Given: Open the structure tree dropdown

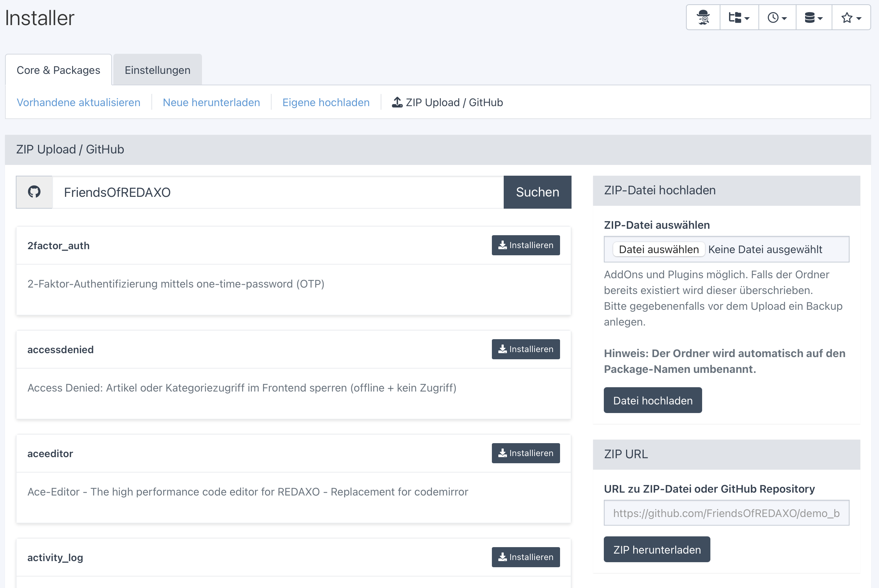Looking at the screenshot, I should [739, 18].
